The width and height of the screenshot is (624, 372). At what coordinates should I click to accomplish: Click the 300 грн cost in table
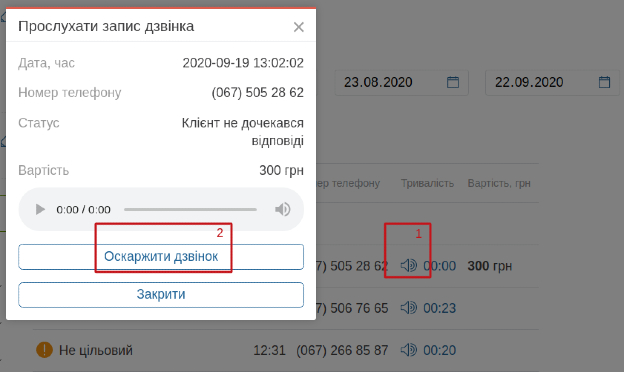(x=489, y=266)
